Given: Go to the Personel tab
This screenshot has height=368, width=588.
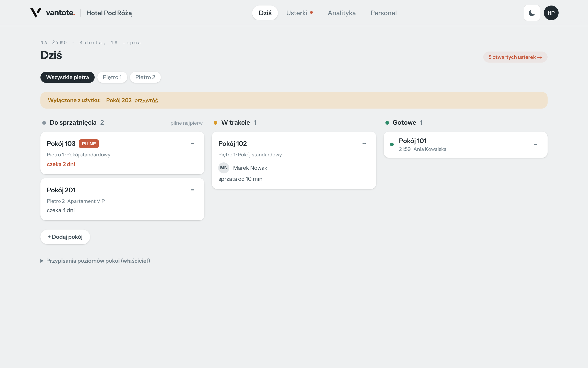Looking at the screenshot, I should [383, 13].
